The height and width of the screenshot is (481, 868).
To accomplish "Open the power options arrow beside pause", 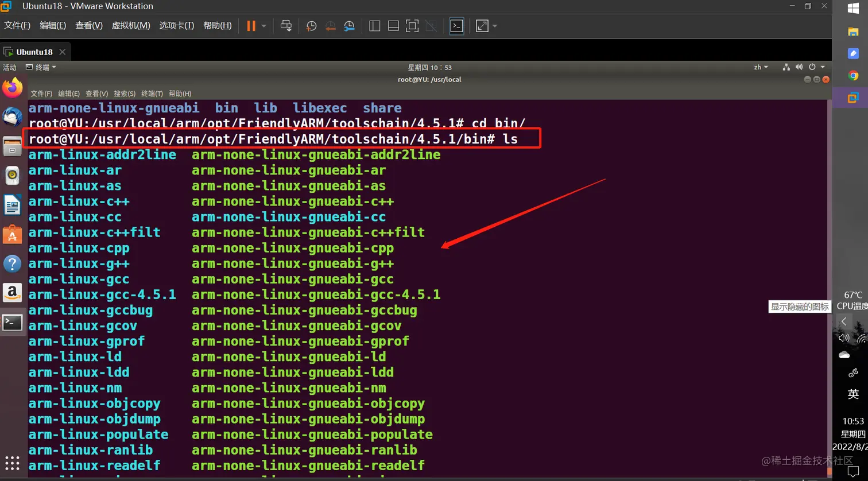I will (263, 26).
